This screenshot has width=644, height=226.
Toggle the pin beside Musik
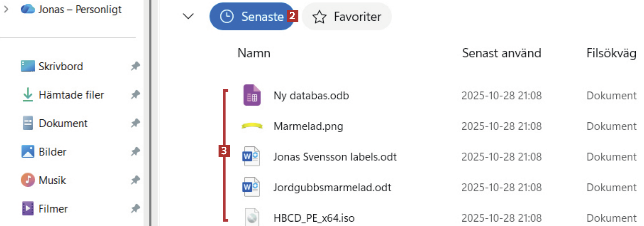tap(135, 180)
